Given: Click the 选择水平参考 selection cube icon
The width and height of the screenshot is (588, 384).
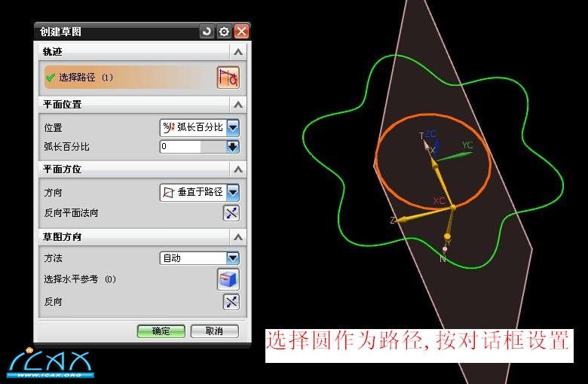Looking at the screenshot, I should point(228,279).
